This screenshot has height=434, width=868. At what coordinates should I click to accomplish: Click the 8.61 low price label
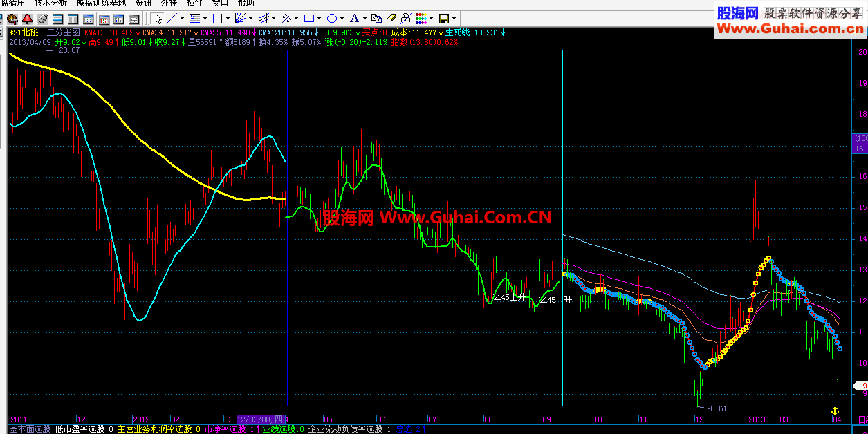(719, 408)
